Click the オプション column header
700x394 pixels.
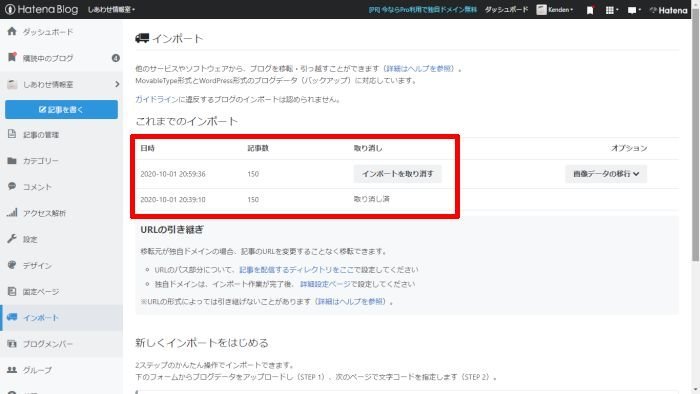pos(629,148)
